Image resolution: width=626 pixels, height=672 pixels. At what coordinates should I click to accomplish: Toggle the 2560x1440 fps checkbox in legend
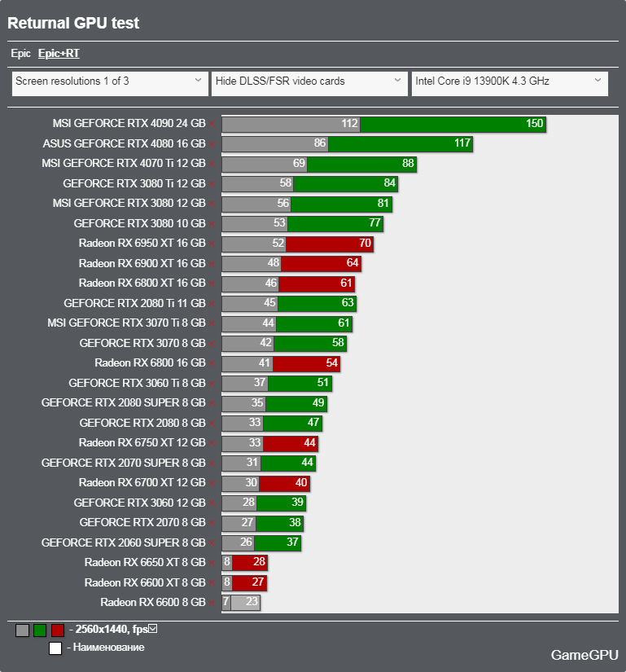click(x=153, y=629)
